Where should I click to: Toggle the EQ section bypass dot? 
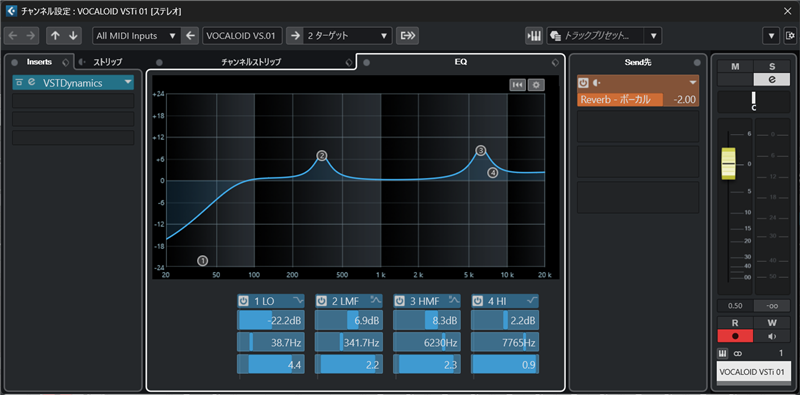tap(366, 62)
